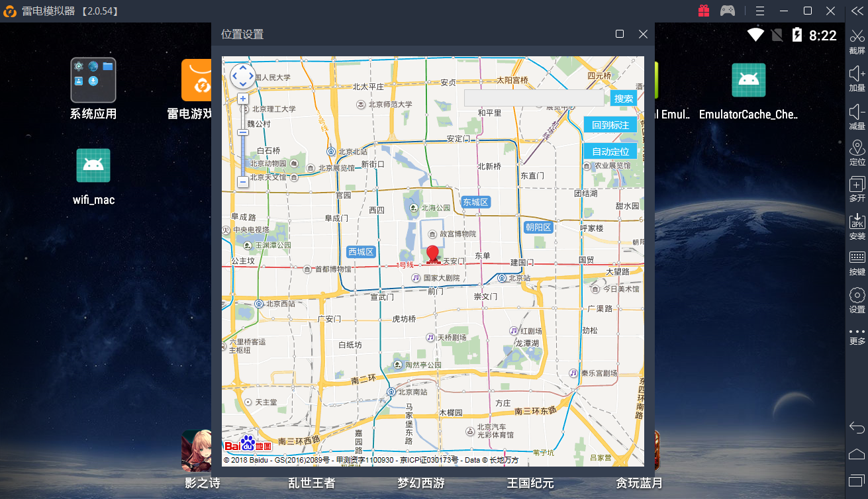Click the red map location marker
The image size is (868, 499).
tap(433, 254)
